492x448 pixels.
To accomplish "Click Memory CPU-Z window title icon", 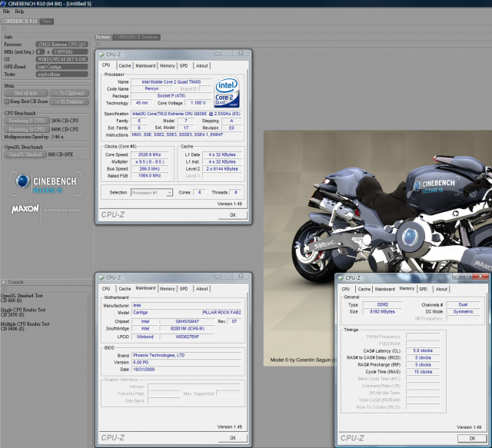I will 341,277.
